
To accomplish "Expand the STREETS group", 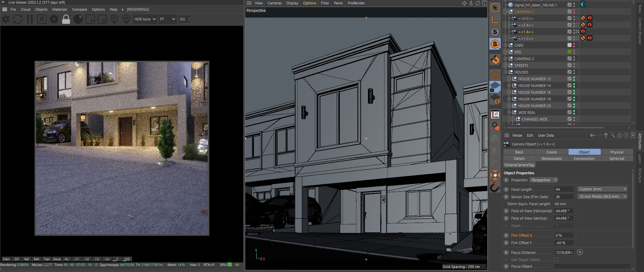I will (505, 65).
